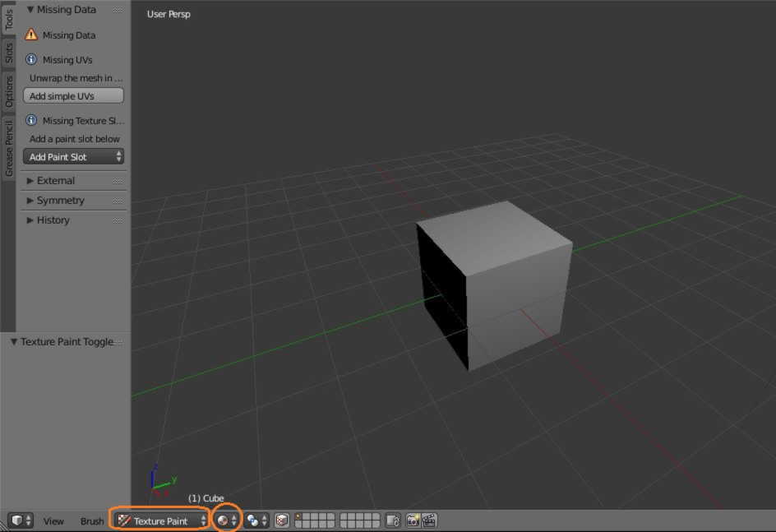Image resolution: width=776 pixels, height=532 pixels.
Task: Click the XYZ axis indicator in the viewport
Action: 162,481
